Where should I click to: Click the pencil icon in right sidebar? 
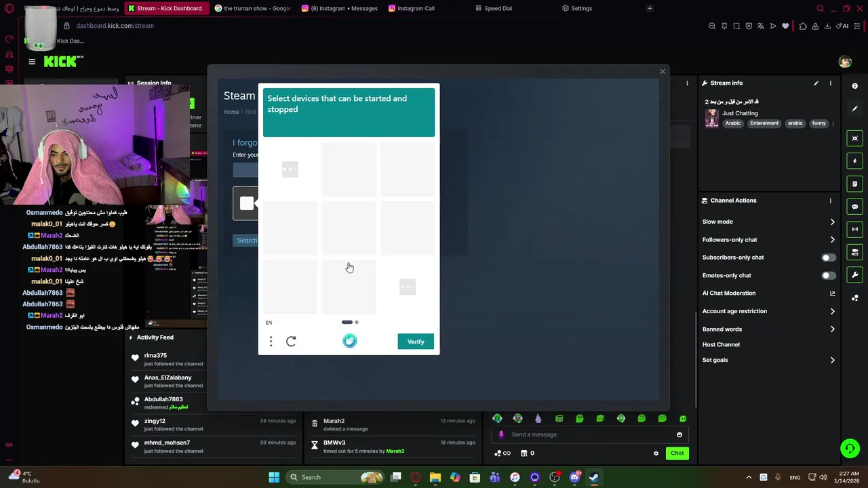pos(855,108)
